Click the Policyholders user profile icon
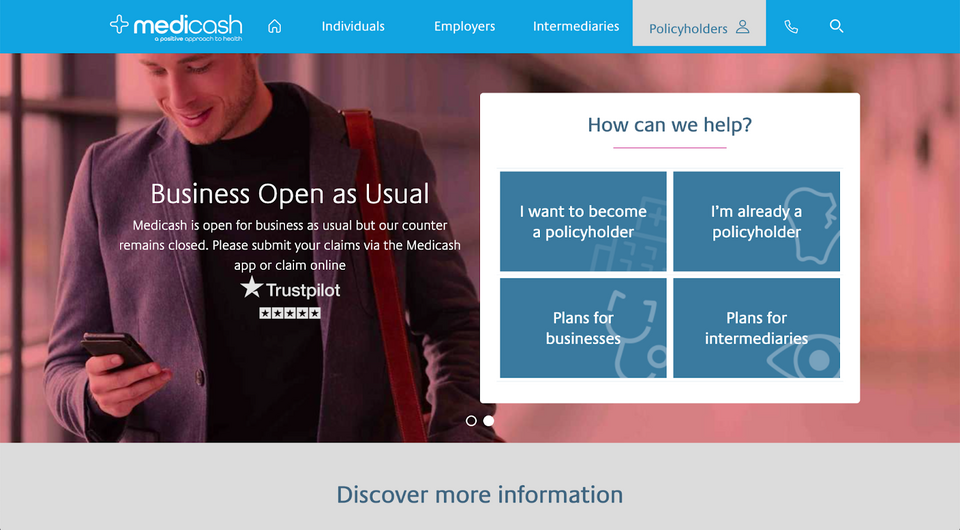This screenshot has width=960, height=530. coord(743,26)
